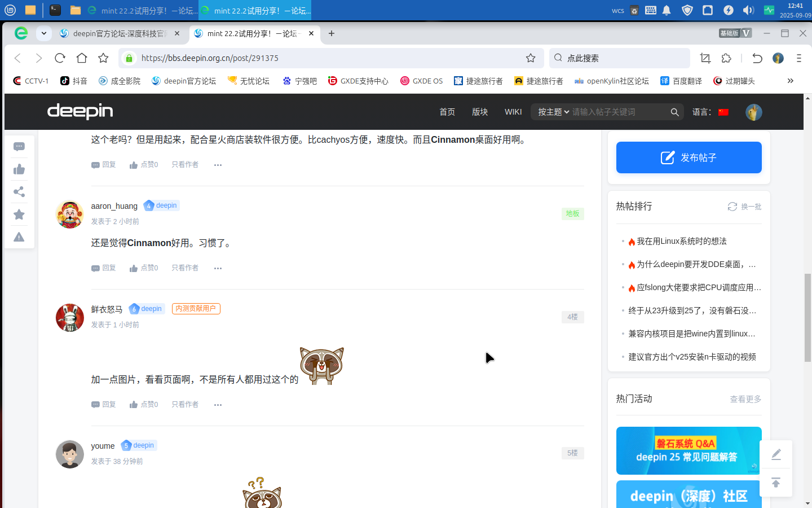Click the edit pencil floating button

[x=776, y=454]
